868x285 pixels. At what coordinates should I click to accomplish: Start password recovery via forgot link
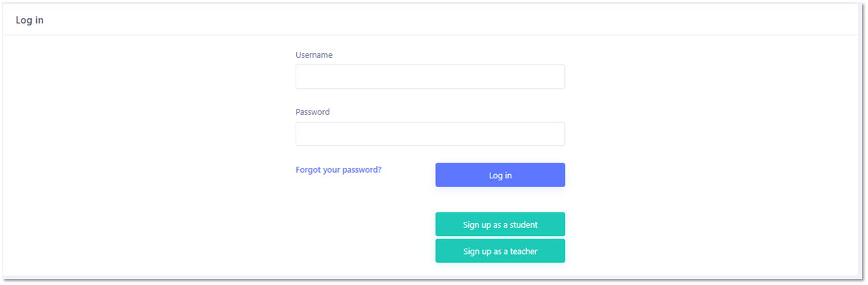coord(339,170)
